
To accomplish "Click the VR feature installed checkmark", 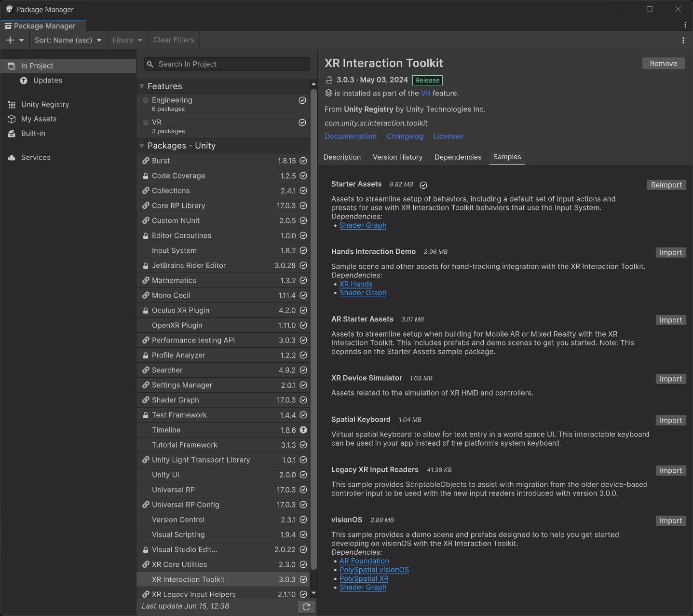I will tap(302, 123).
